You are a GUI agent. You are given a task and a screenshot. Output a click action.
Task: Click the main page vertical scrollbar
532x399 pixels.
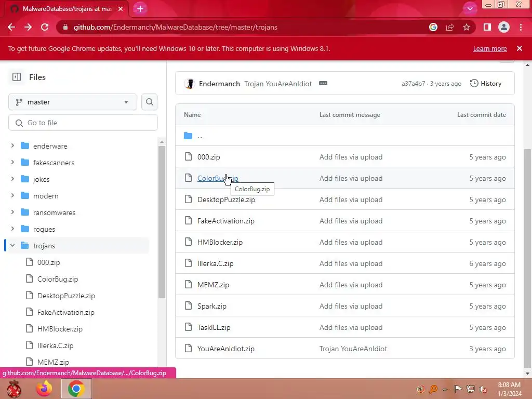(527, 258)
